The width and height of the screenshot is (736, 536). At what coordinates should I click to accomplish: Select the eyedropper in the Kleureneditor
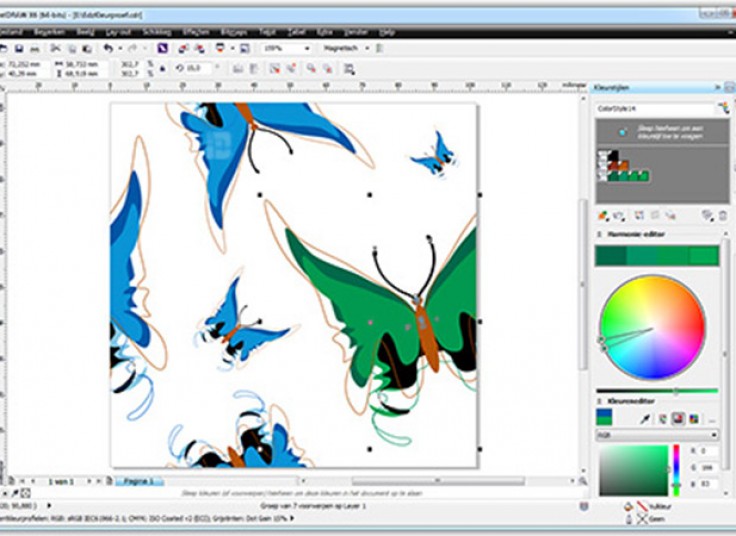tap(646, 418)
